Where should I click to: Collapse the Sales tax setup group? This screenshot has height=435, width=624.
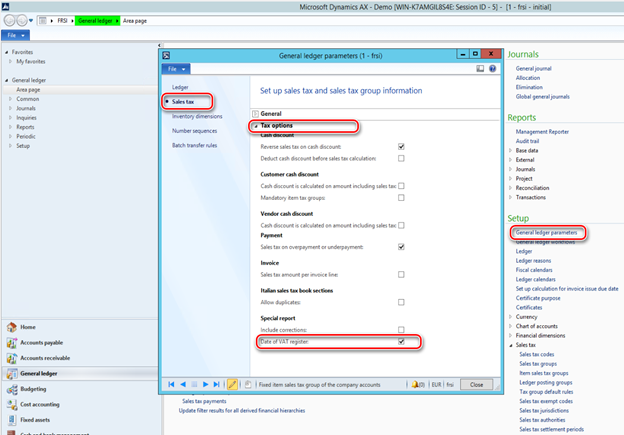coord(511,345)
